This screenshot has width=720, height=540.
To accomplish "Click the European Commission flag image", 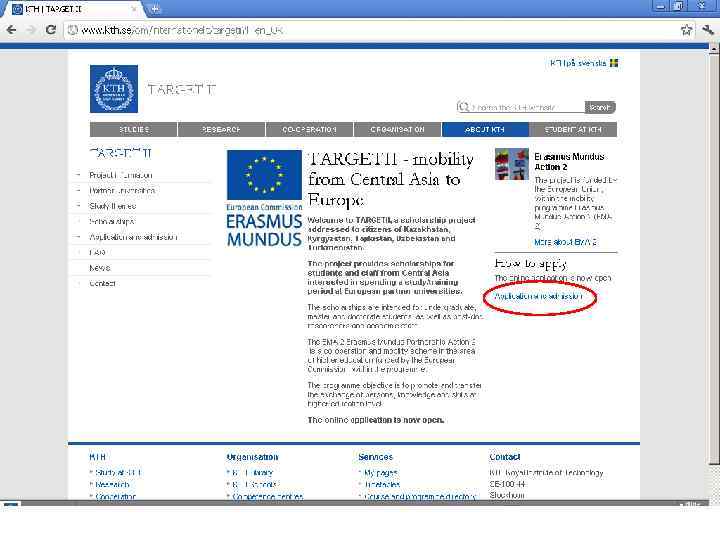I will (264, 175).
